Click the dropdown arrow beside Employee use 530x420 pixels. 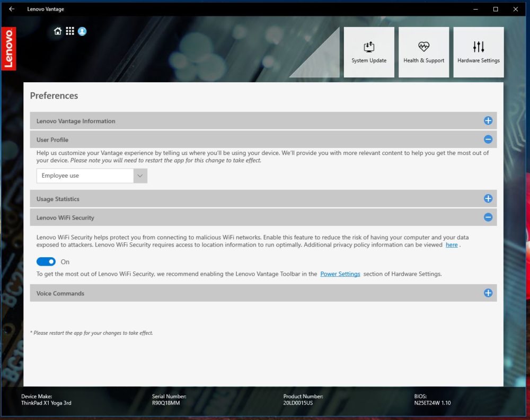tap(140, 176)
